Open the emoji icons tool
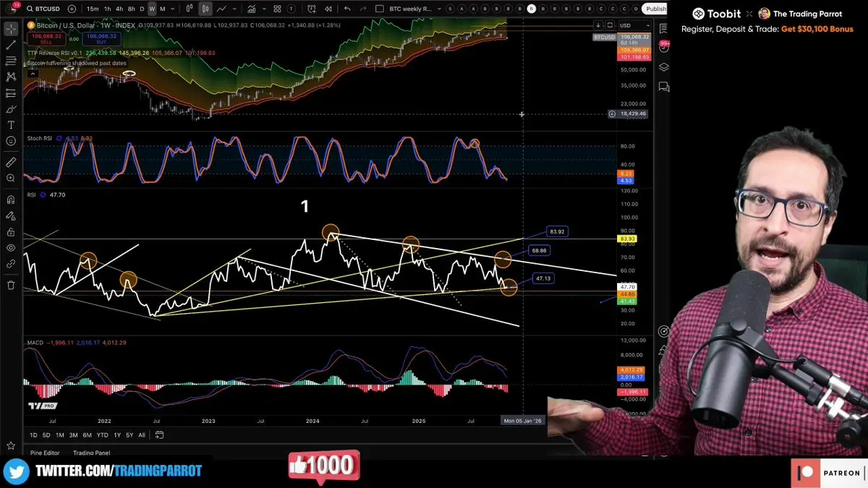This screenshot has height=488, width=868. coord(11,142)
